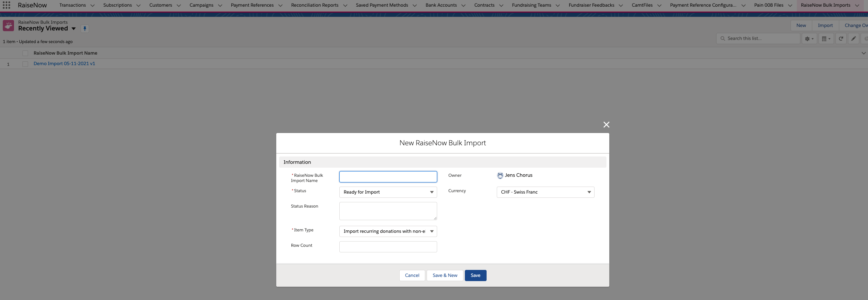Click the Save button
This screenshot has height=300, width=868.
[x=475, y=275]
